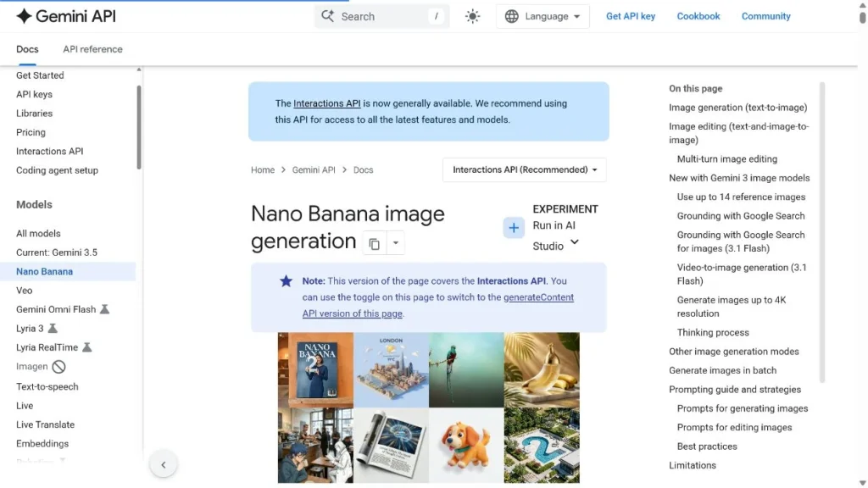This screenshot has height=488, width=868.
Task: Go to Gemini API breadcrumb
Action: click(314, 169)
